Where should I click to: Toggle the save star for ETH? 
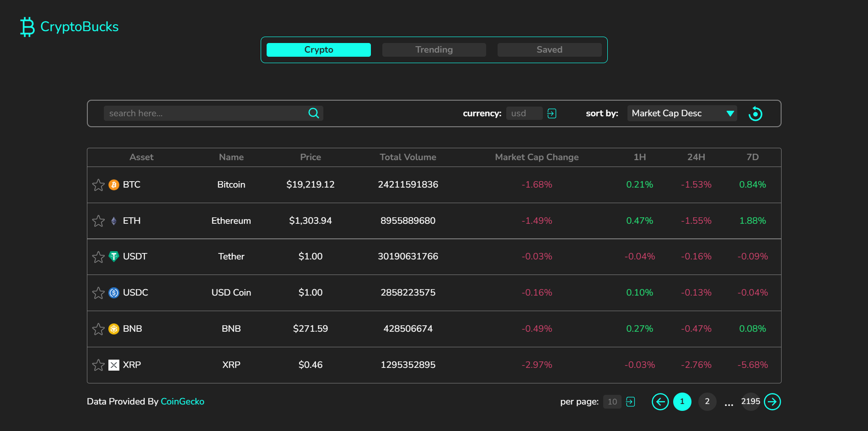98,221
